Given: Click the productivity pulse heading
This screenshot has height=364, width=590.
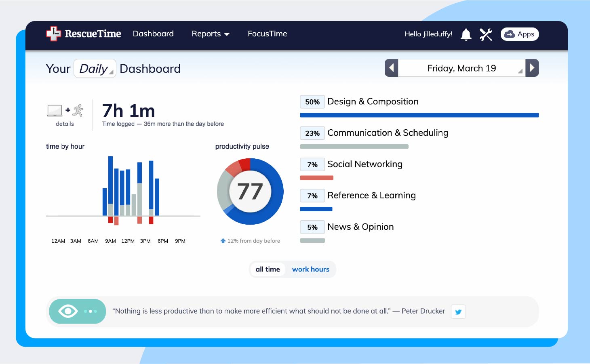Looking at the screenshot, I should (242, 147).
